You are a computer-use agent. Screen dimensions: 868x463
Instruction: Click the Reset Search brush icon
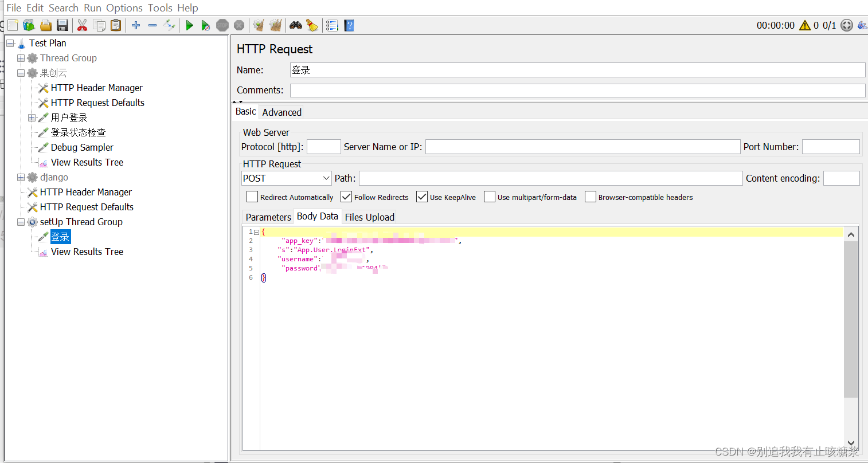312,25
